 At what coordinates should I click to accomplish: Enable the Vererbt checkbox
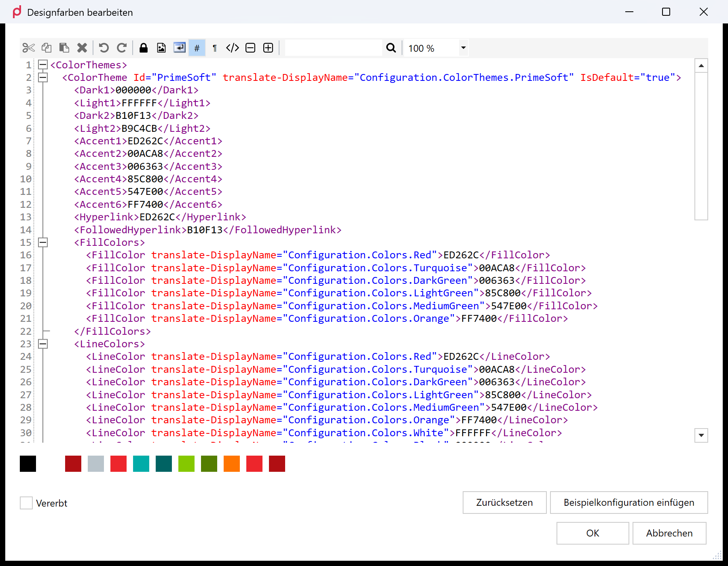pyautogui.click(x=26, y=503)
